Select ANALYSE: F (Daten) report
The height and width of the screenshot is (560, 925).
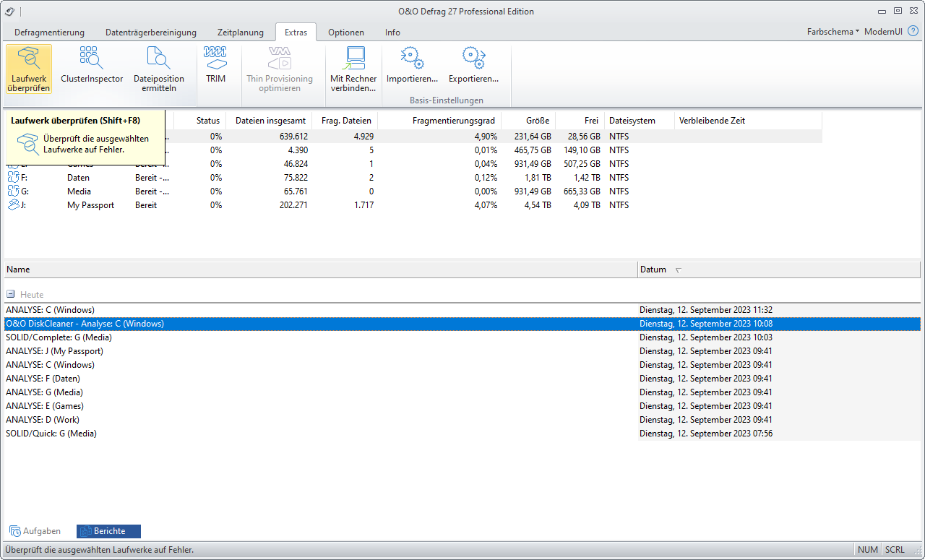[462, 379]
